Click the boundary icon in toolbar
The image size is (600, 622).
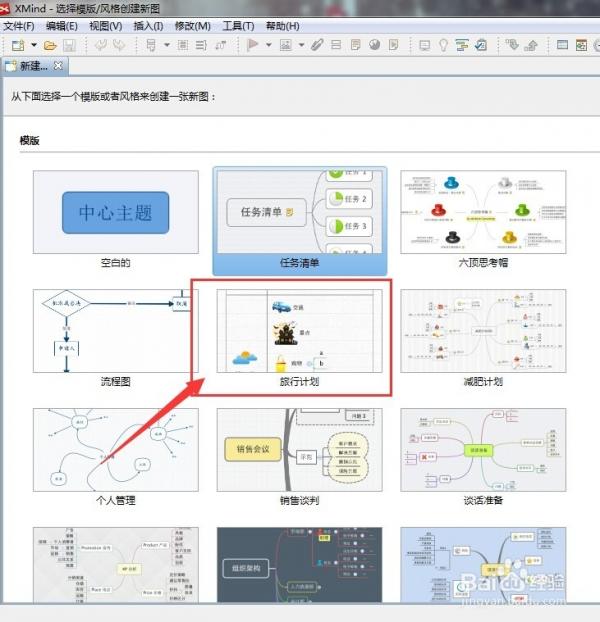(183, 45)
